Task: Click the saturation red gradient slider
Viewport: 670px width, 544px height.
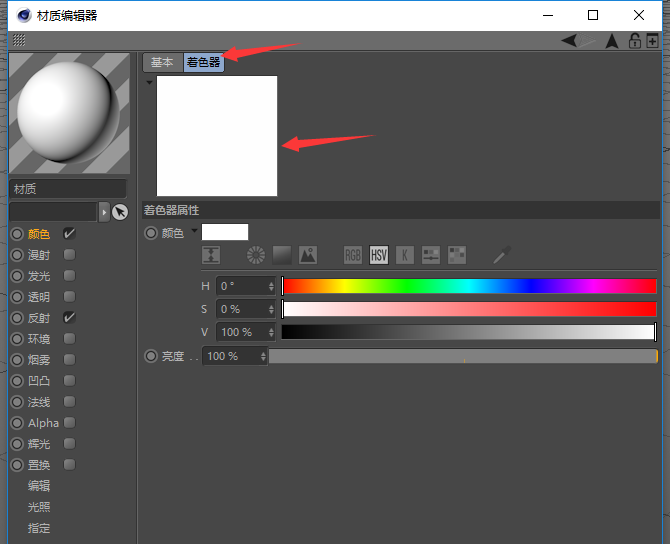Action: coord(469,309)
